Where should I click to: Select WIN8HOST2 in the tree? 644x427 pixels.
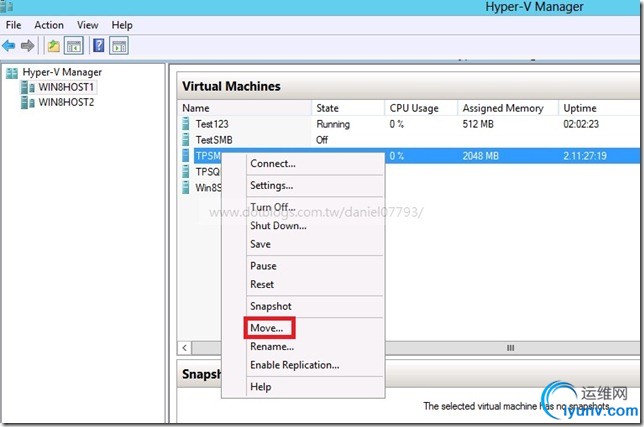point(66,102)
